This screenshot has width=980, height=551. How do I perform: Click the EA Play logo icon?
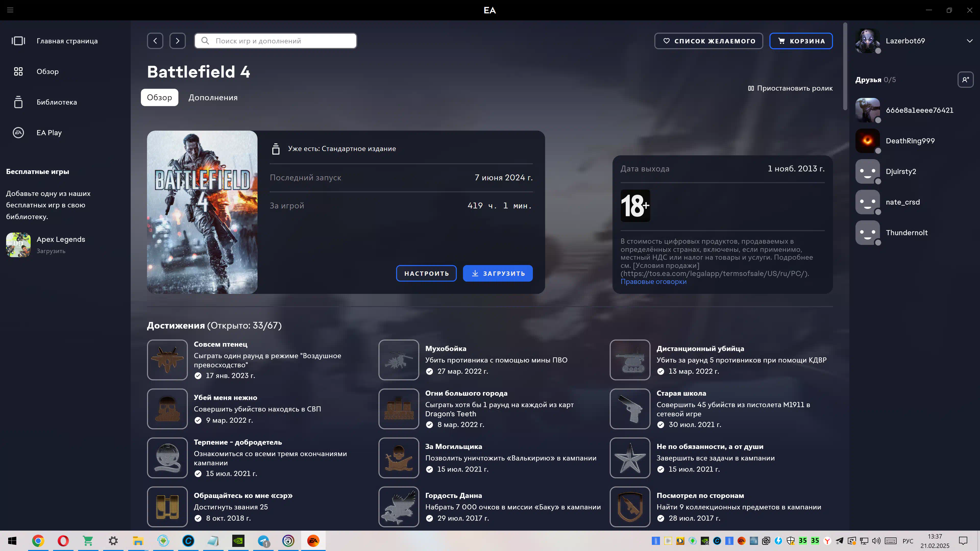tap(18, 133)
